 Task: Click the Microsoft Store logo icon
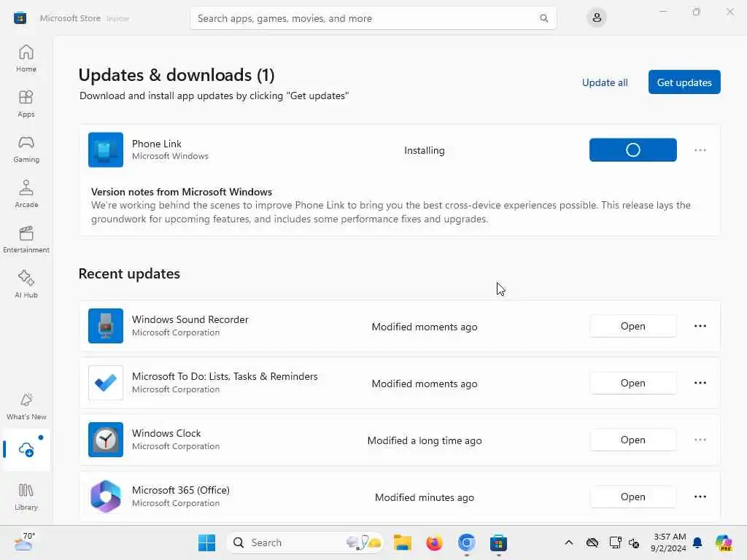tap(20, 18)
